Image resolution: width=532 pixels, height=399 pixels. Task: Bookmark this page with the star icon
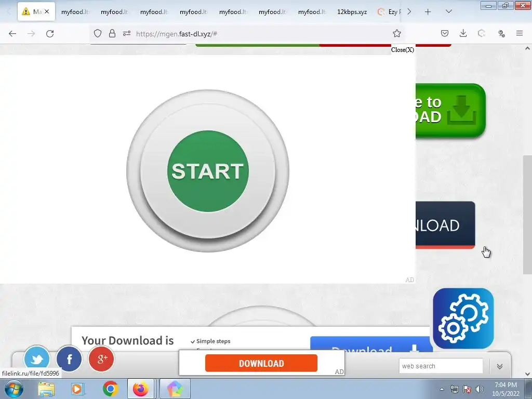click(x=396, y=33)
